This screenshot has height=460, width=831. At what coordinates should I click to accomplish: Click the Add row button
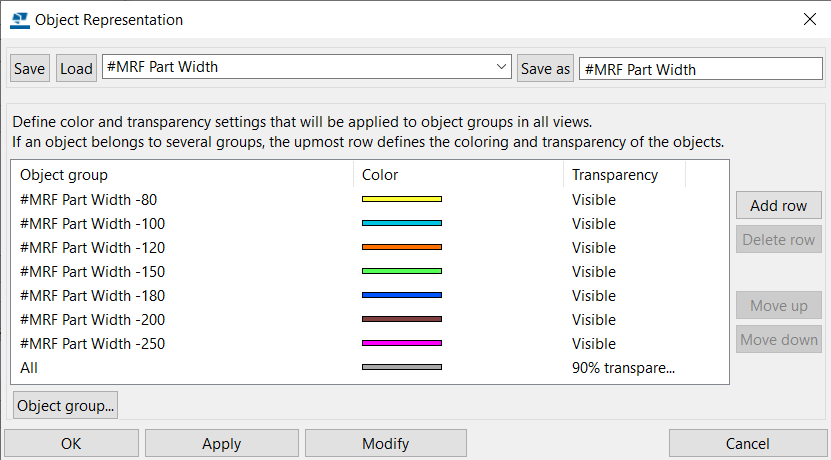[779, 205]
